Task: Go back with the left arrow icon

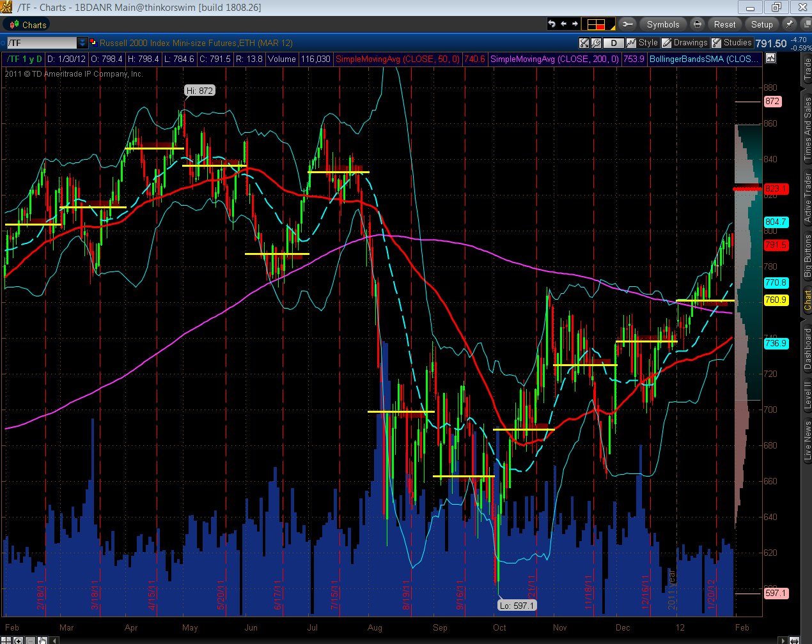Action: pyautogui.click(x=563, y=24)
